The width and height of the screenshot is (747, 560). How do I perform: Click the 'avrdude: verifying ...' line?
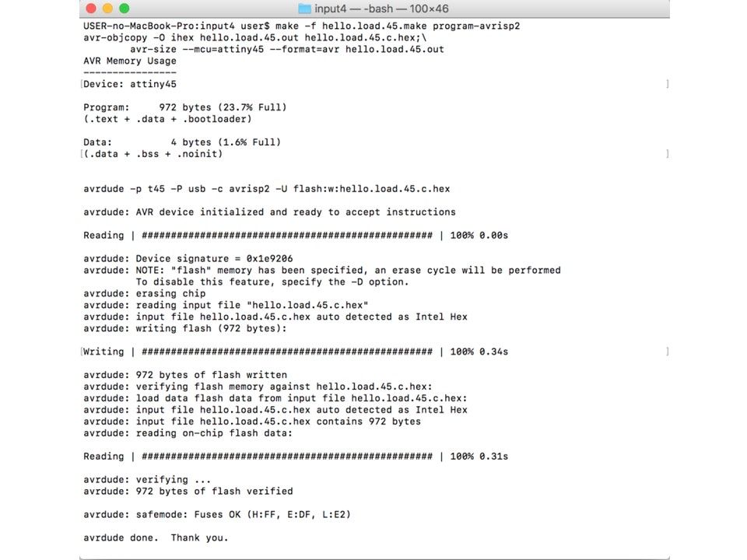coord(147,480)
